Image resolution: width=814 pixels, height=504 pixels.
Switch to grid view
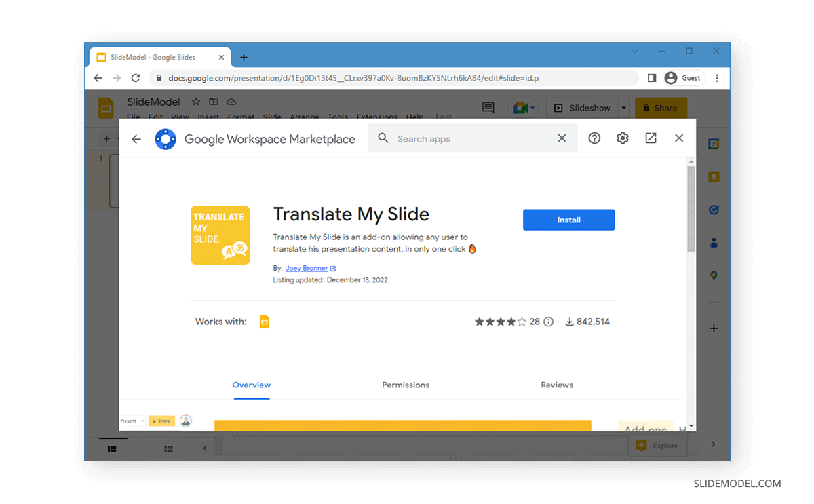tap(168, 449)
